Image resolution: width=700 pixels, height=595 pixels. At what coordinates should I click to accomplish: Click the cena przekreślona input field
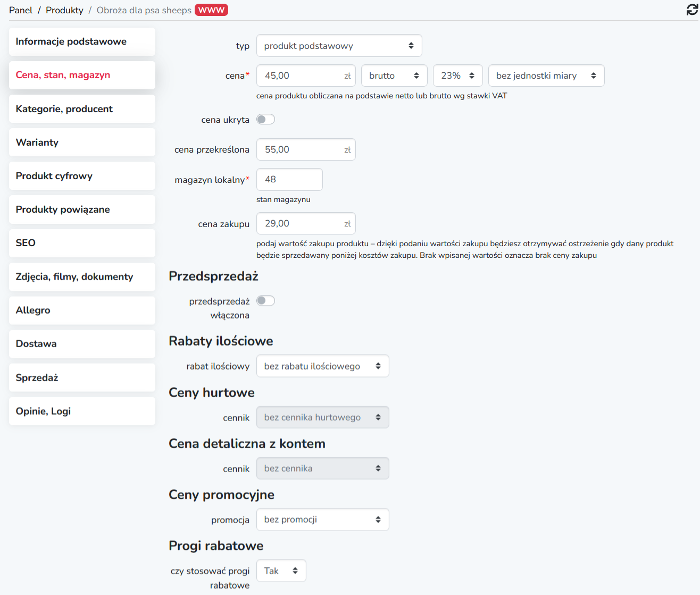(306, 149)
